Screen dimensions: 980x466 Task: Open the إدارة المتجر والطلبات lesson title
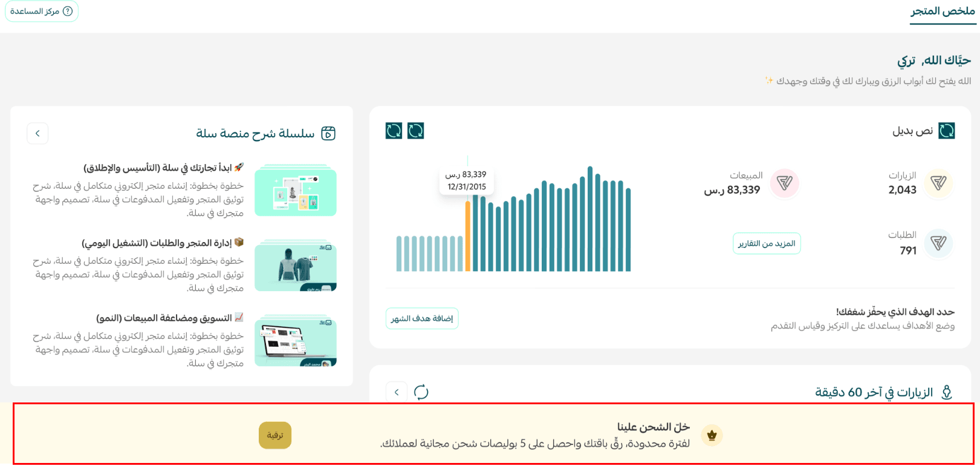click(157, 243)
